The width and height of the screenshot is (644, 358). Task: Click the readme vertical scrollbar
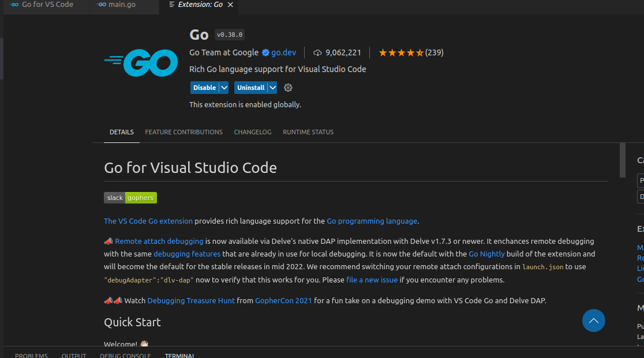pos(623,160)
